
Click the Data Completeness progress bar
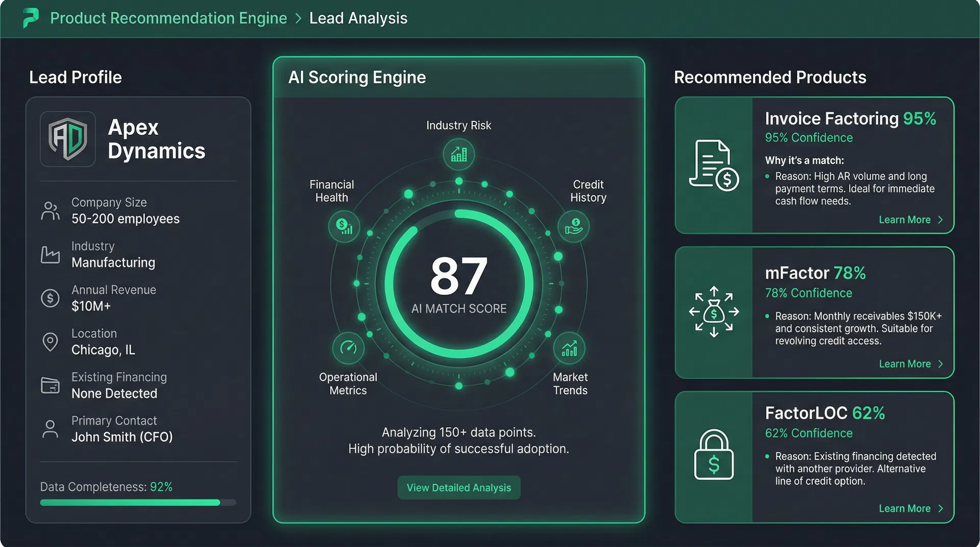pyautogui.click(x=138, y=503)
